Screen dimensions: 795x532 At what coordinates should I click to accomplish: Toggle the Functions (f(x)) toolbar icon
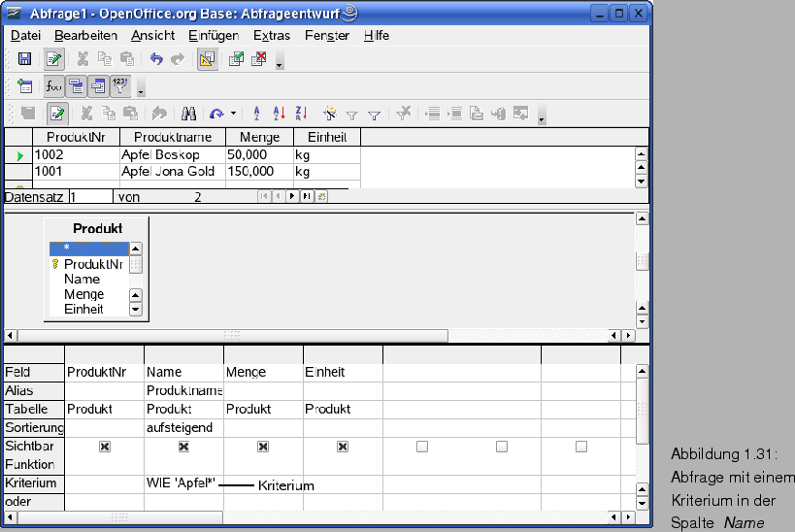pos(55,86)
